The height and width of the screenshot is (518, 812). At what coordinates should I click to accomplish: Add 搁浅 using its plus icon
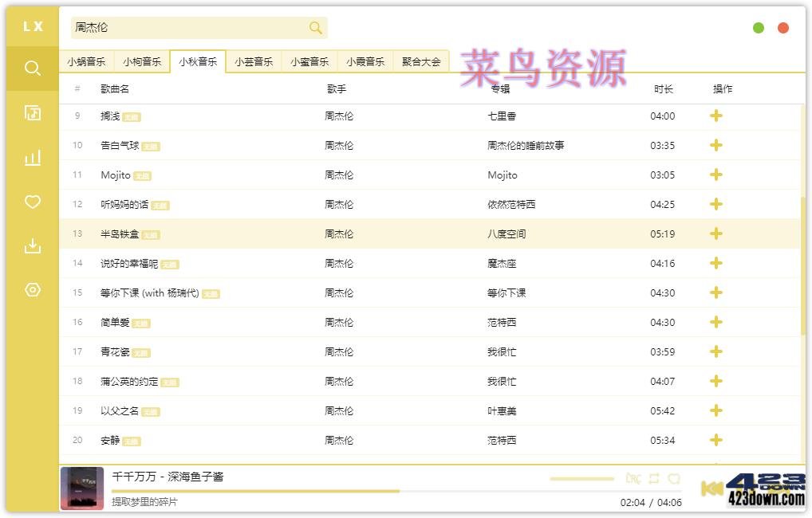pyautogui.click(x=715, y=116)
